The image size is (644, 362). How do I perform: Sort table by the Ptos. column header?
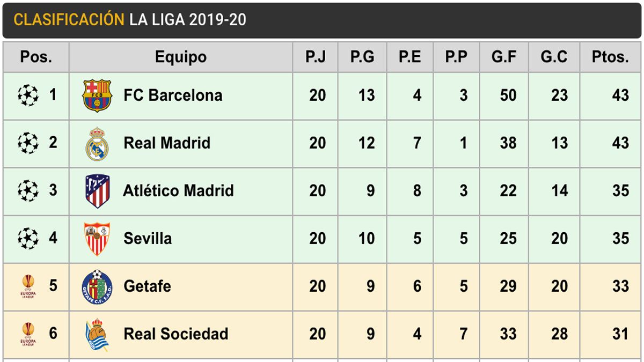click(610, 57)
